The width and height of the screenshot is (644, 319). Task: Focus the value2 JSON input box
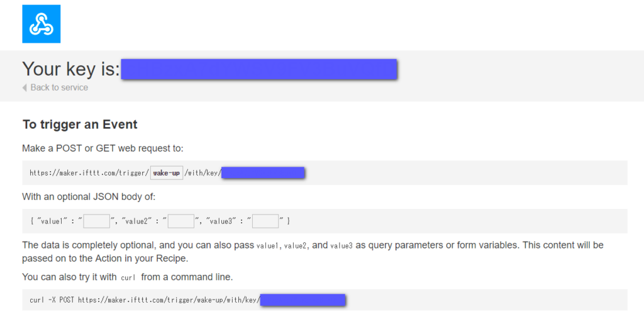[180, 221]
